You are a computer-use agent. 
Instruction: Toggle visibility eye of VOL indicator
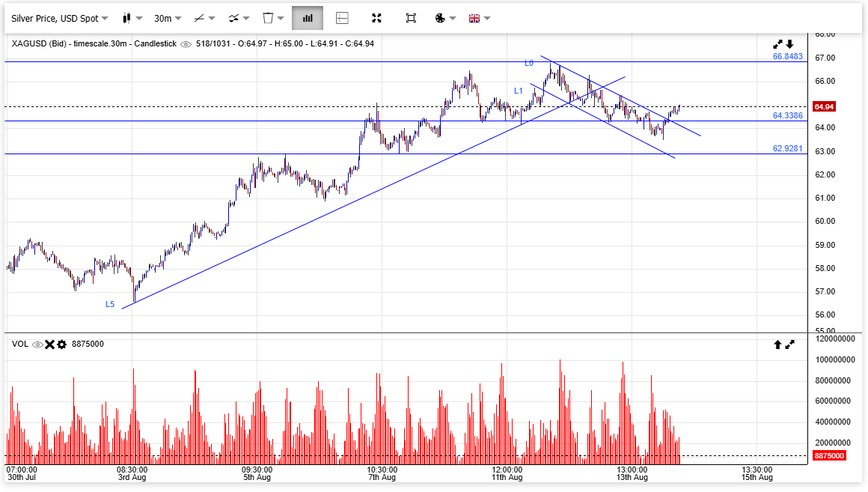pos(37,344)
